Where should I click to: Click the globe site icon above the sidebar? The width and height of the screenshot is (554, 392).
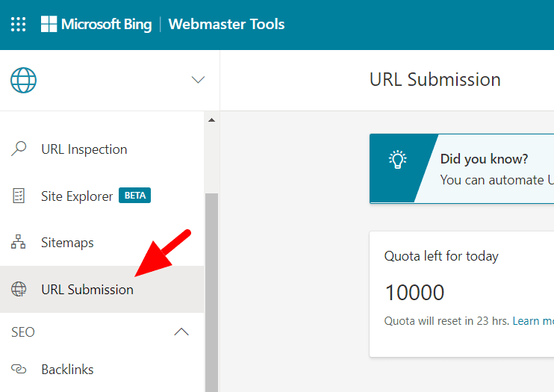23,80
